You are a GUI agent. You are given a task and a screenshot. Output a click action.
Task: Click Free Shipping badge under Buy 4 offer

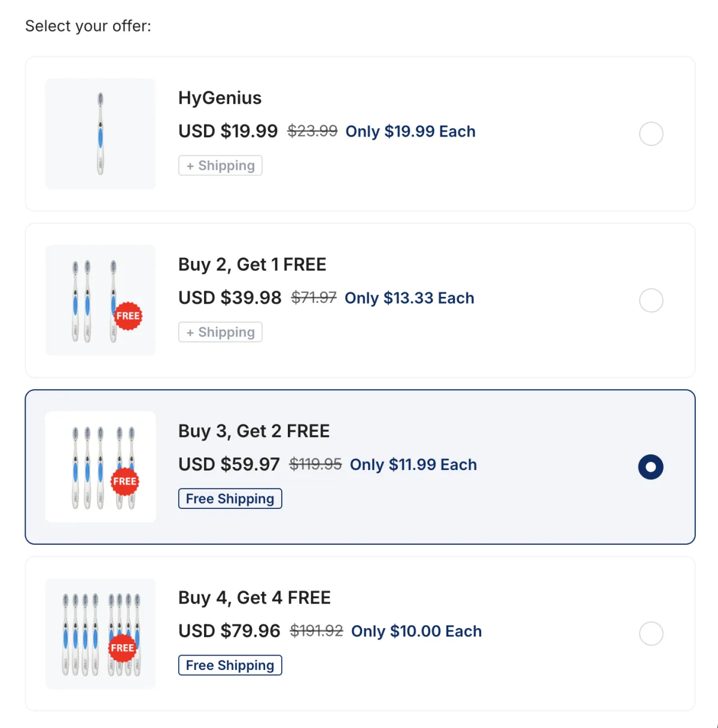[x=230, y=665]
